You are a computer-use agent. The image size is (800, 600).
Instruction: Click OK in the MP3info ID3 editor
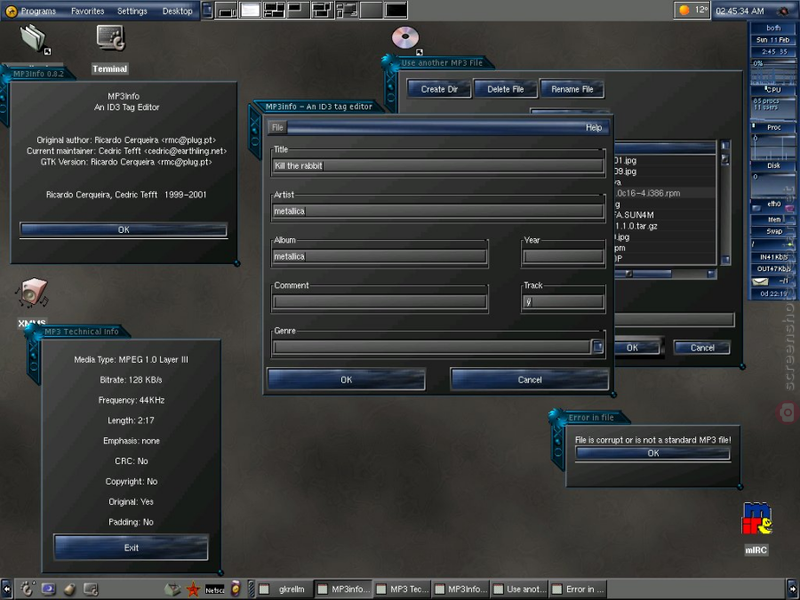pos(346,380)
